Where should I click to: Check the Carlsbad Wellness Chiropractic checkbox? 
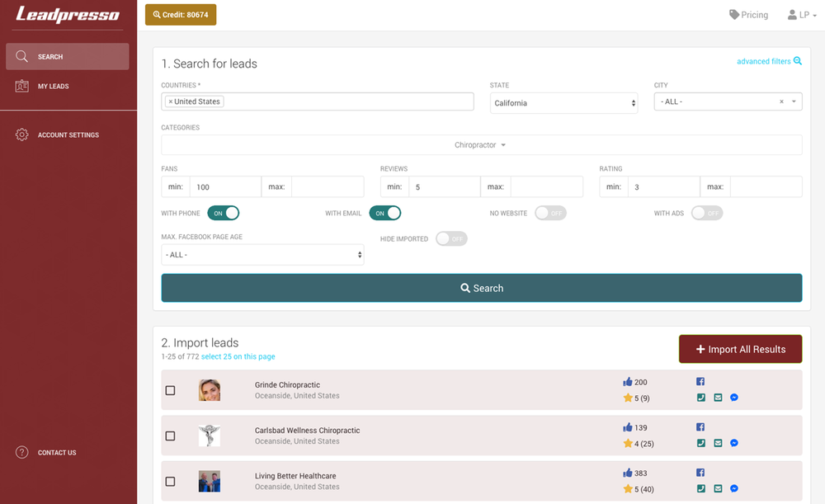[170, 436]
